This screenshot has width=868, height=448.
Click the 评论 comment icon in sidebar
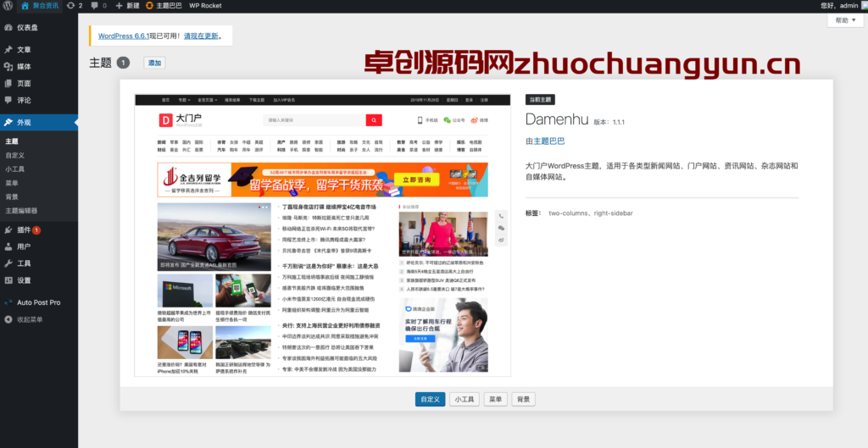[8, 100]
